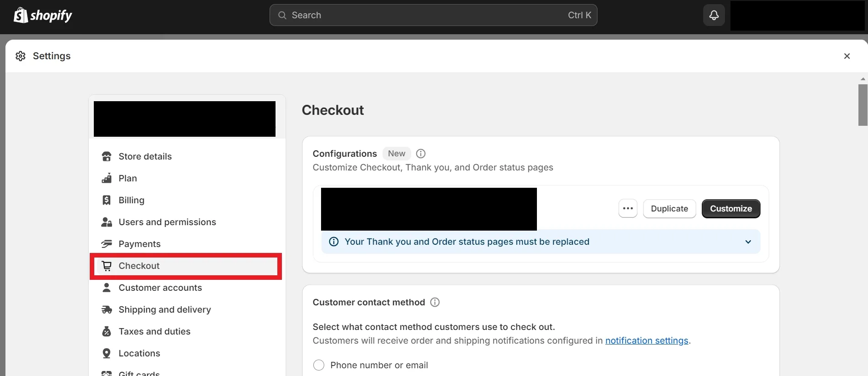Open Taxes and duties settings
The height and width of the screenshot is (376, 868).
[x=154, y=331]
